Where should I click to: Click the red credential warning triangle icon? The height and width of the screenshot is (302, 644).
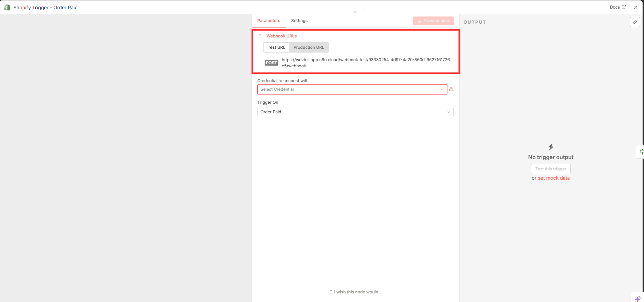click(x=451, y=89)
